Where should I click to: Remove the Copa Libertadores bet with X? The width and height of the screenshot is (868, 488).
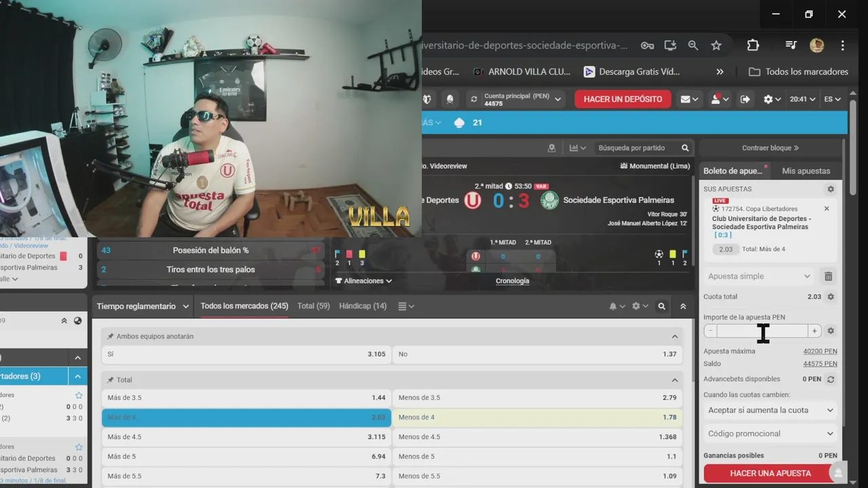click(827, 209)
